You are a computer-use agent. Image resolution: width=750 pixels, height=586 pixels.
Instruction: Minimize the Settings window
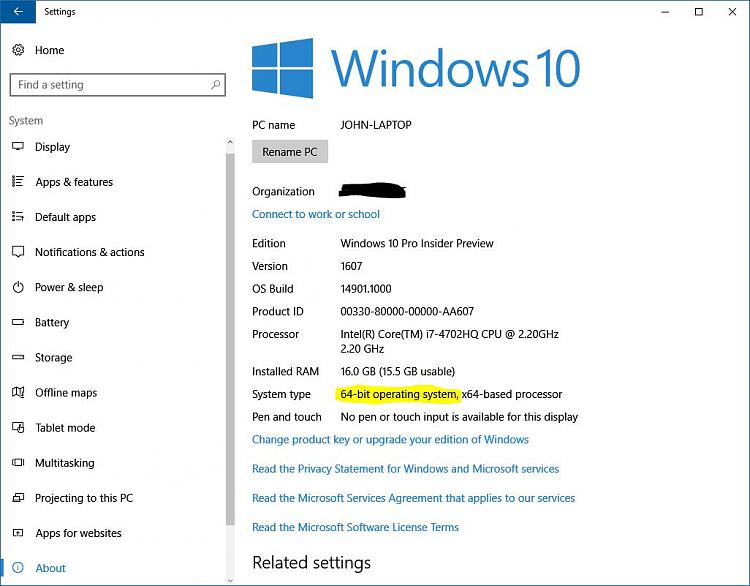[665, 11]
